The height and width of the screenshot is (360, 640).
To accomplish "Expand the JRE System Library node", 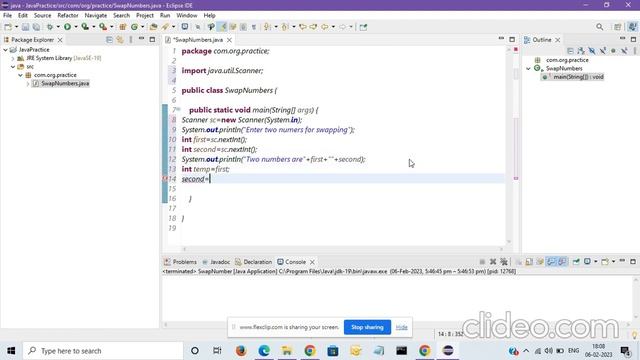I will click(x=13, y=58).
